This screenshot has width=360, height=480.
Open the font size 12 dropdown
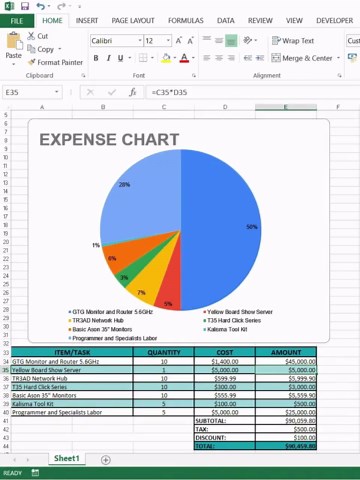pos(168,41)
